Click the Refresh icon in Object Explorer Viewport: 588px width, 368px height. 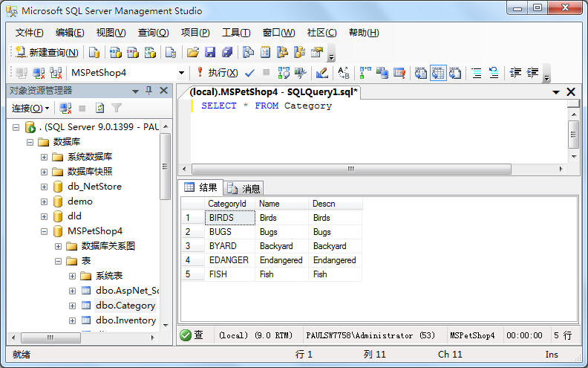pyautogui.click(x=99, y=109)
